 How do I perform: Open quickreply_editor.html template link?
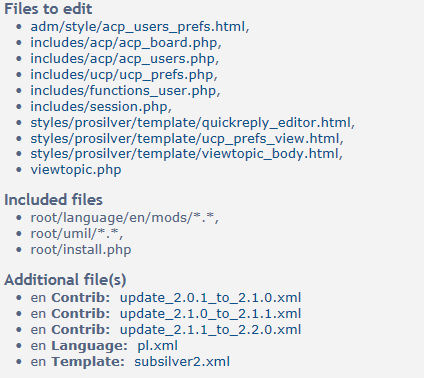[x=191, y=123]
